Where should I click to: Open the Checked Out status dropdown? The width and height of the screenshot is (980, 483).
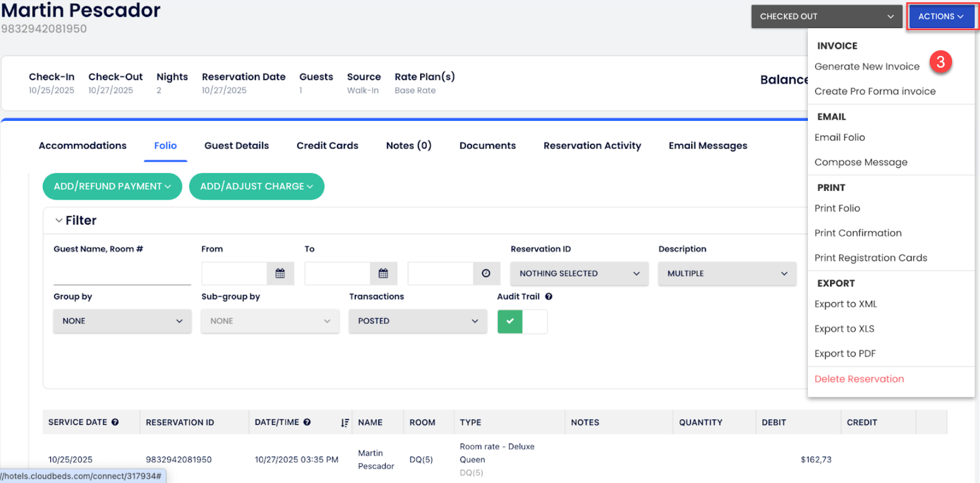(826, 17)
